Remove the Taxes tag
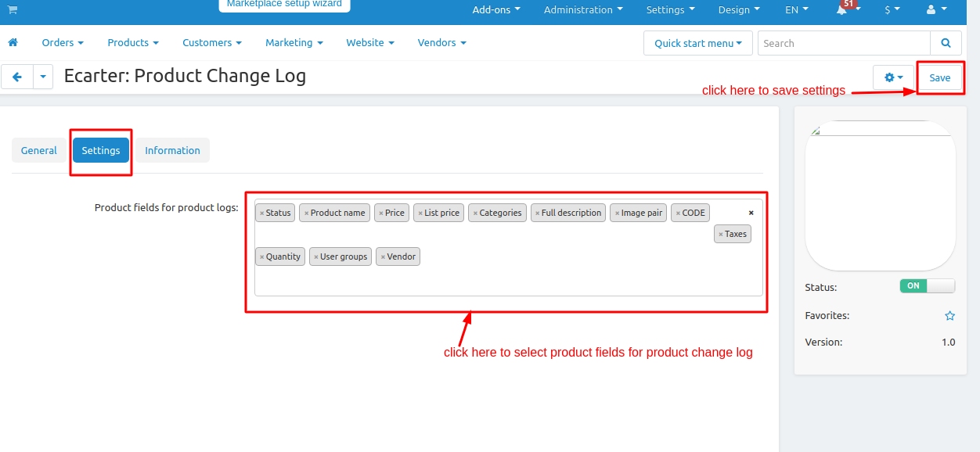980x452 pixels. [x=721, y=235]
